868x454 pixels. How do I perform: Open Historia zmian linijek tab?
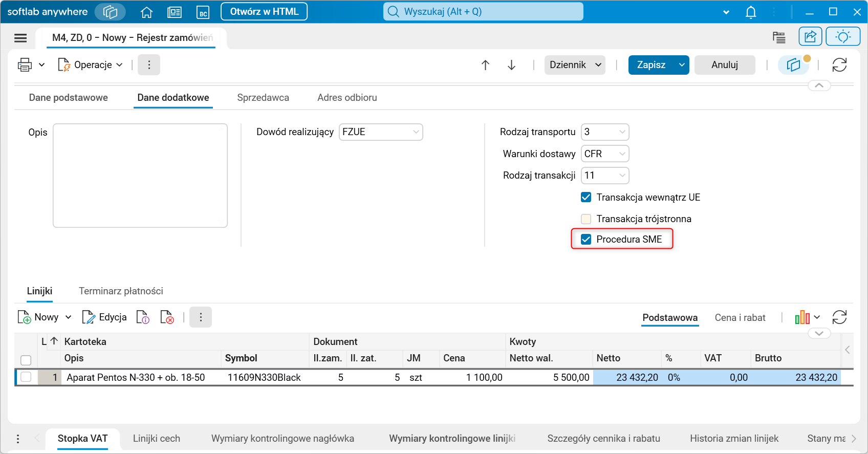click(x=734, y=439)
